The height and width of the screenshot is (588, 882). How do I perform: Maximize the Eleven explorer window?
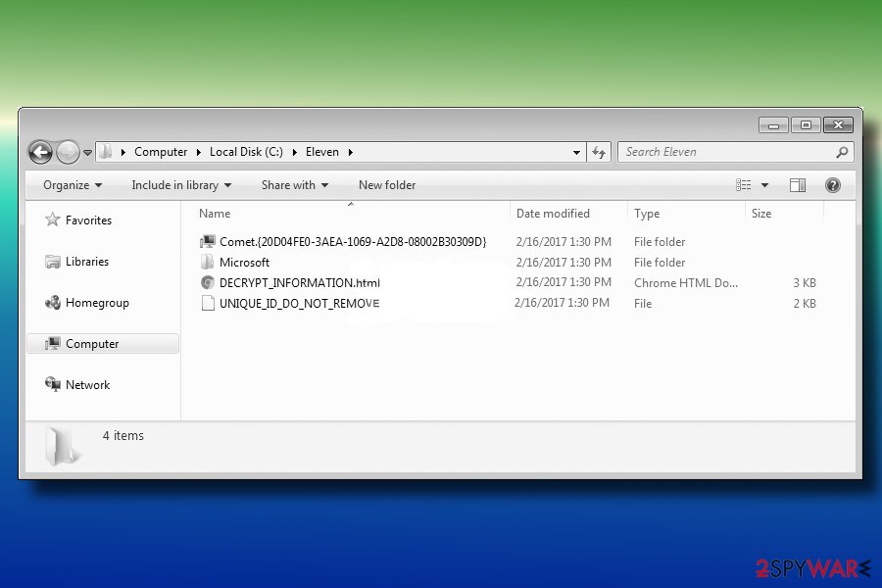[807, 124]
